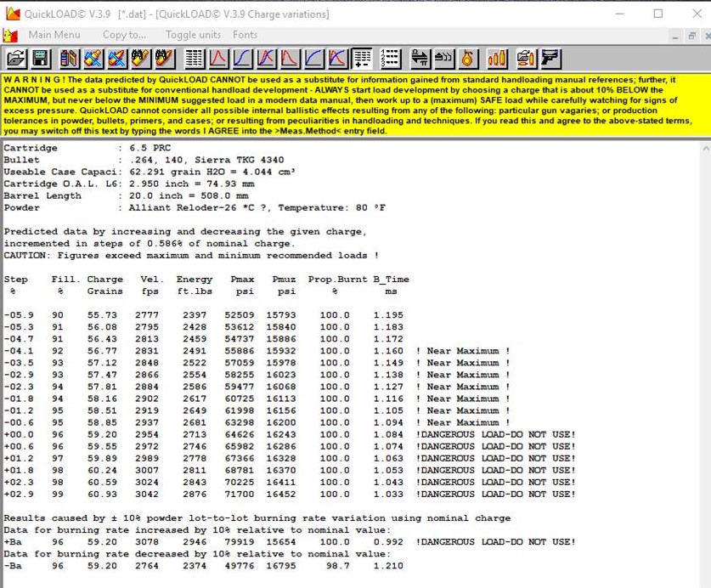Click burn time 1.127 in the -02.3 row
This screenshot has height=588, width=711.
[x=388, y=387]
